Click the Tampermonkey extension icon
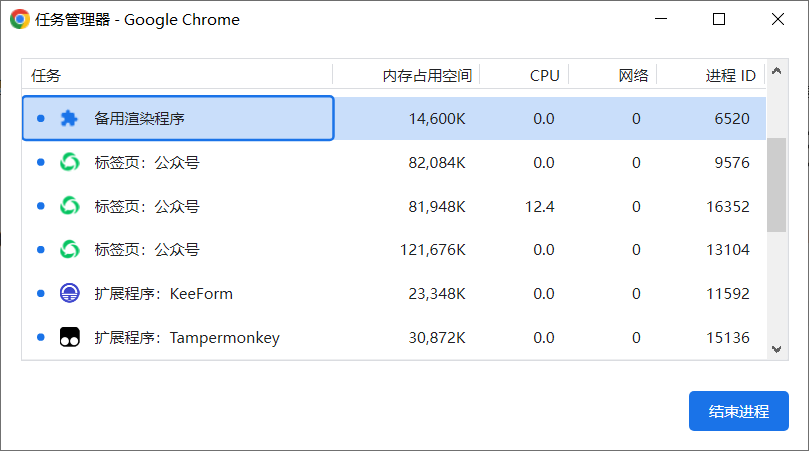809x451 pixels. coord(69,338)
